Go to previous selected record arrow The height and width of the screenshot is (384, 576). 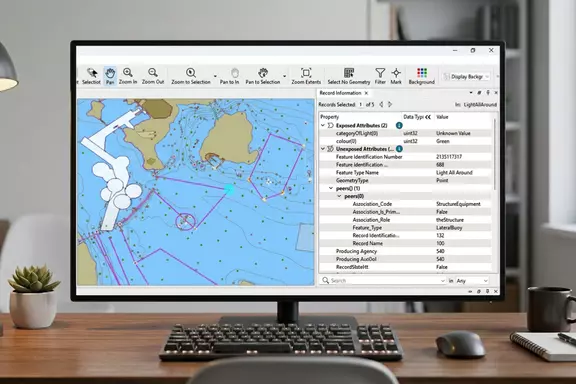(x=381, y=104)
